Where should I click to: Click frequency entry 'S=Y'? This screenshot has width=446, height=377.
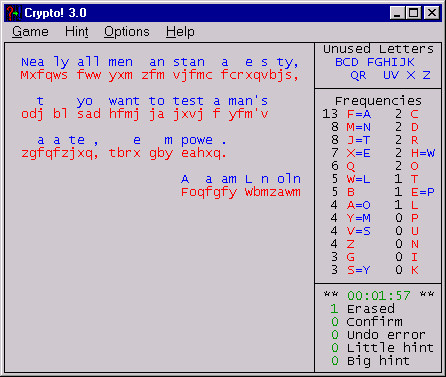(359, 270)
